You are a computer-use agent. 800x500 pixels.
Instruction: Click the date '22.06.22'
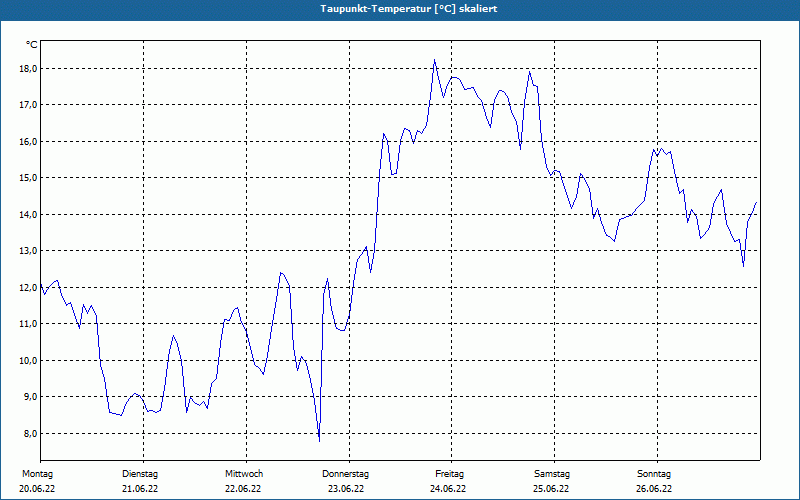pyautogui.click(x=243, y=489)
